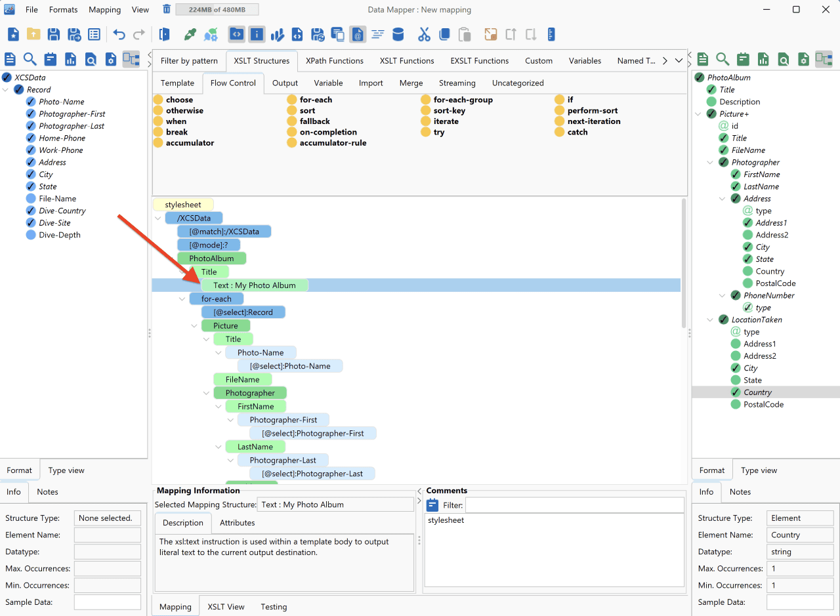
Task: Collapse the Picture+ node in the target tree
Action: [698, 114]
